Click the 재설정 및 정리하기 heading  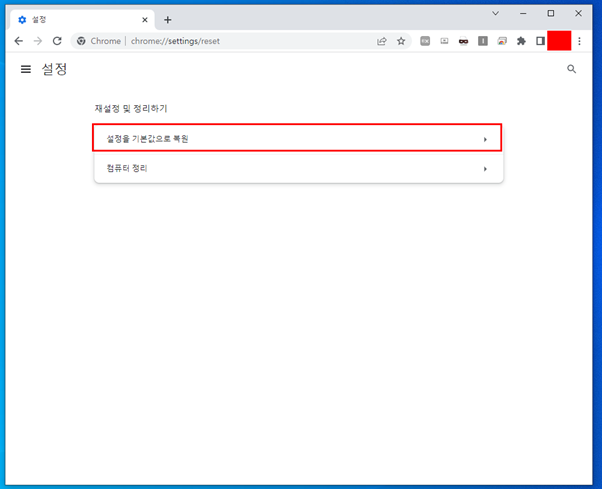coord(131,109)
